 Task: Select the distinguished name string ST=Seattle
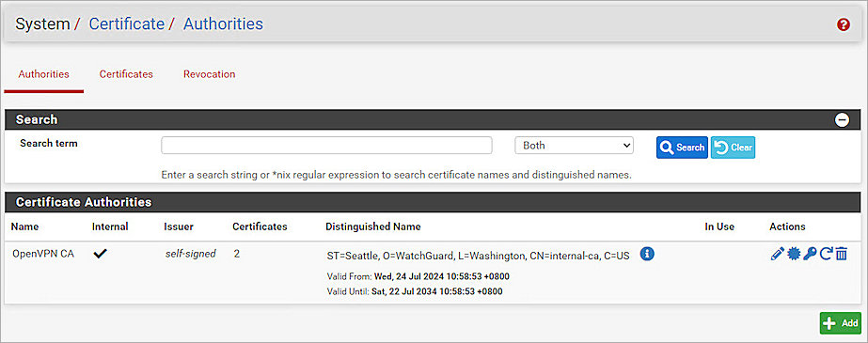tap(479, 257)
